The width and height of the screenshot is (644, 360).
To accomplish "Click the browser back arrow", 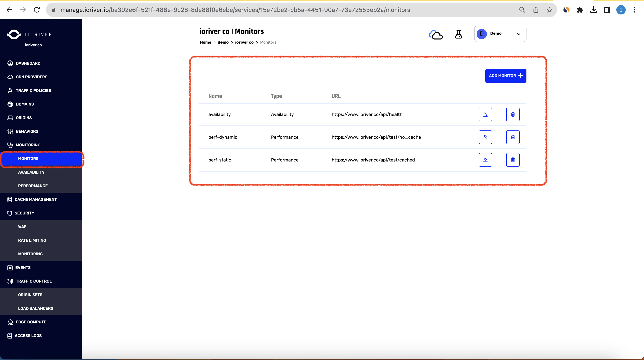I will coord(9,10).
